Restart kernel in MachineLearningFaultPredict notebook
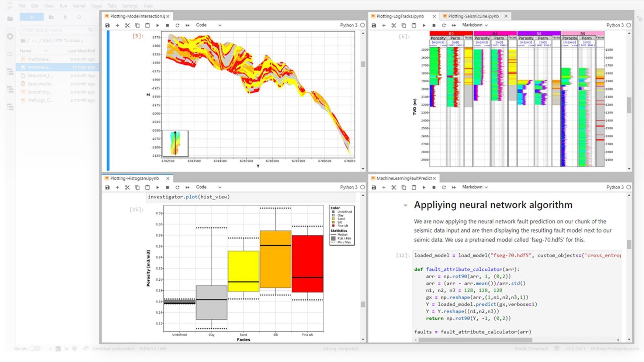The image size is (644, 362). click(444, 187)
